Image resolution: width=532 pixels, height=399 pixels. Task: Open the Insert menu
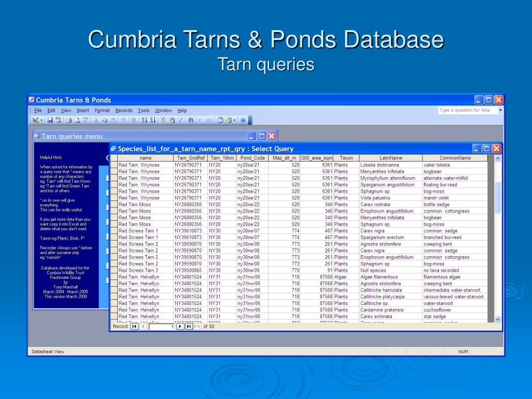pyautogui.click(x=83, y=111)
